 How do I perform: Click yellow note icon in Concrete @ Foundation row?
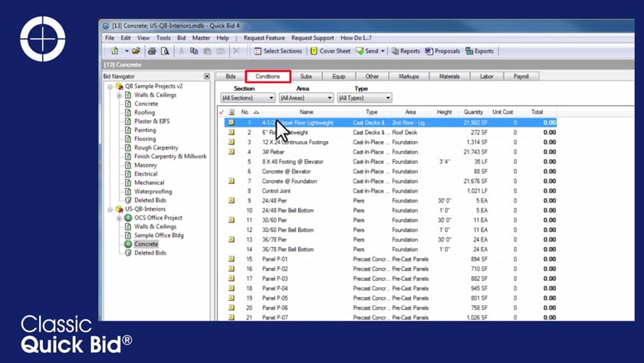coord(232,181)
